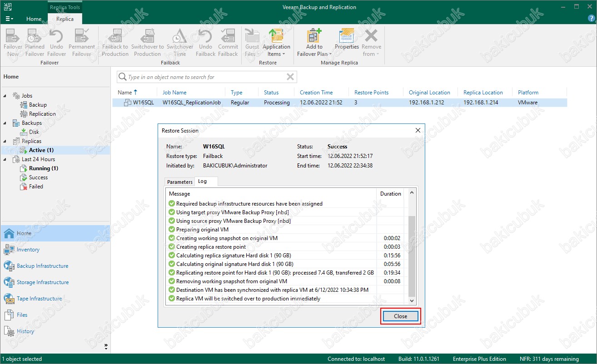The width and height of the screenshot is (597, 364).
Task: Select the W16SQL replica row
Action: click(x=340, y=103)
